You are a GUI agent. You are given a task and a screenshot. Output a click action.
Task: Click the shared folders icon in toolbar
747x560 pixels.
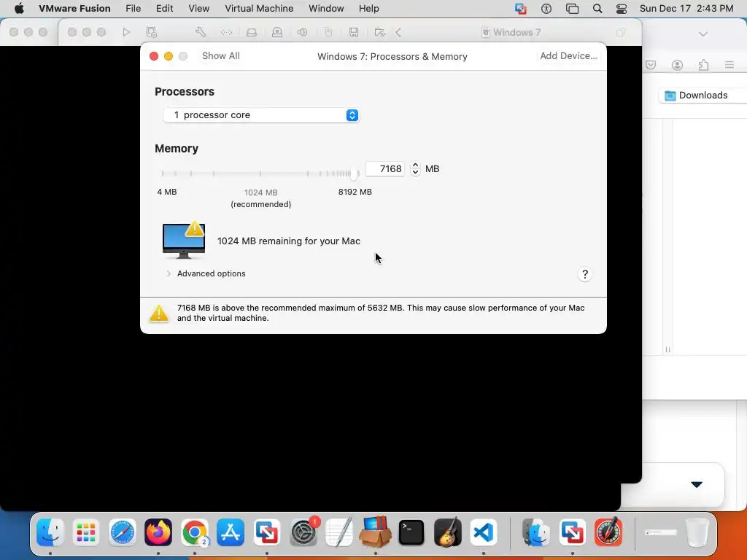click(379, 32)
